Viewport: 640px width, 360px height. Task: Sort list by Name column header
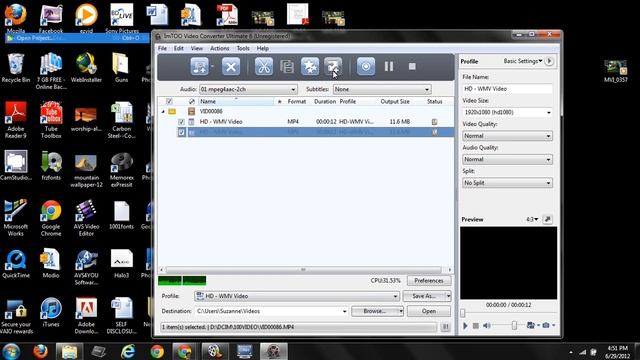236,101
